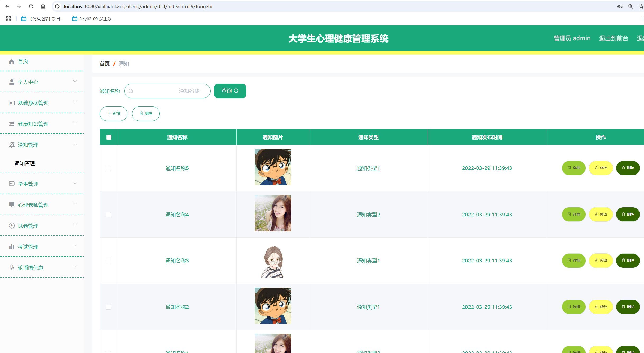Image resolution: width=644 pixels, height=353 pixels.
Task: Expand the 心理老师管理 menu chevron
Action: click(x=75, y=204)
